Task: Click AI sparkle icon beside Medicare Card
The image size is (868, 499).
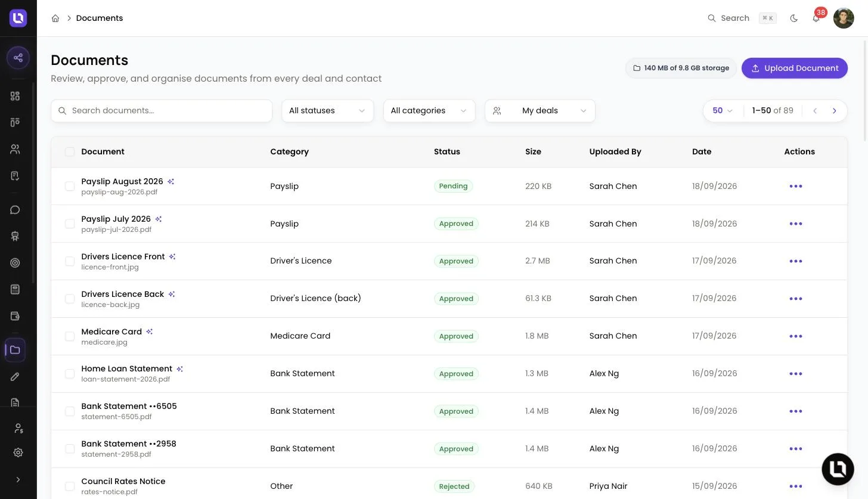Action: pyautogui.click(x=150, y=331)
